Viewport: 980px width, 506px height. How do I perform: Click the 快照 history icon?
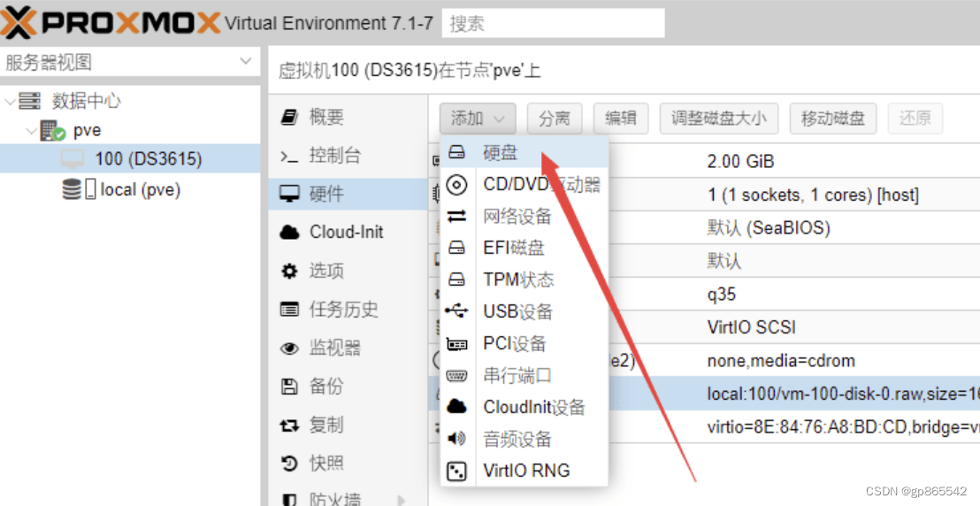[289, 464]
